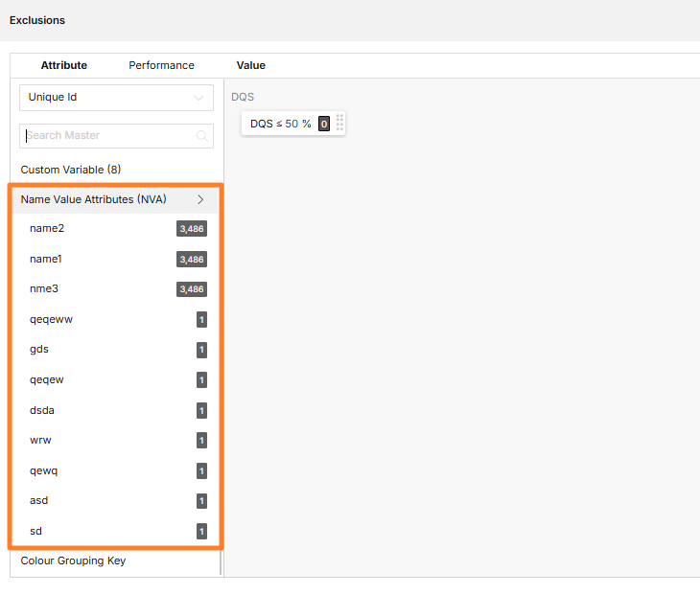Screen dimensions: 700x595
Task: Click the 3,486 badge next to name2
Action: 192,229
